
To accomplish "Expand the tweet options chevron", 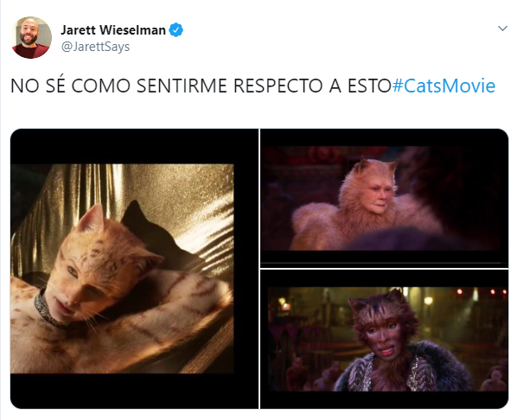I will [502, 29].
